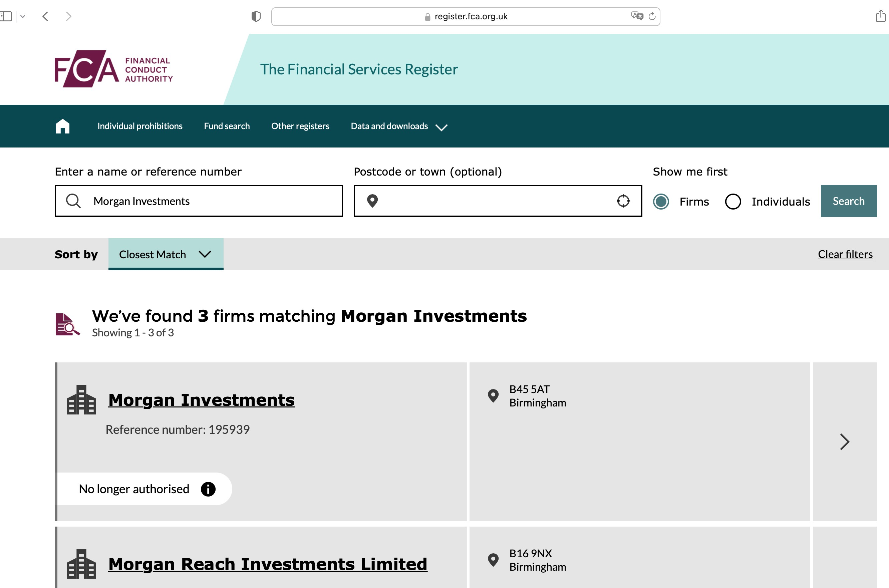Select the Individuals radio button
Viewport: 889px width, 588px height.
[x=732, y=201]
